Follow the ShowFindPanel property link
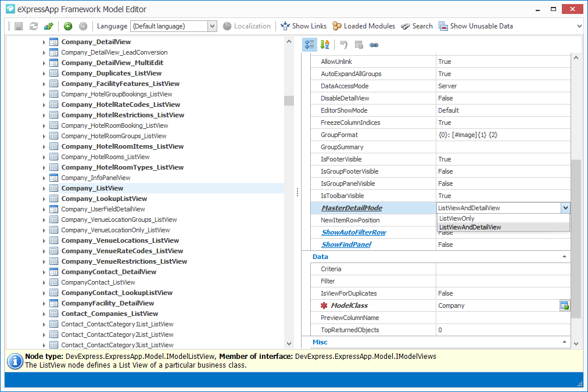The width and height of the screenshot is (588, 392). (346, 244)
